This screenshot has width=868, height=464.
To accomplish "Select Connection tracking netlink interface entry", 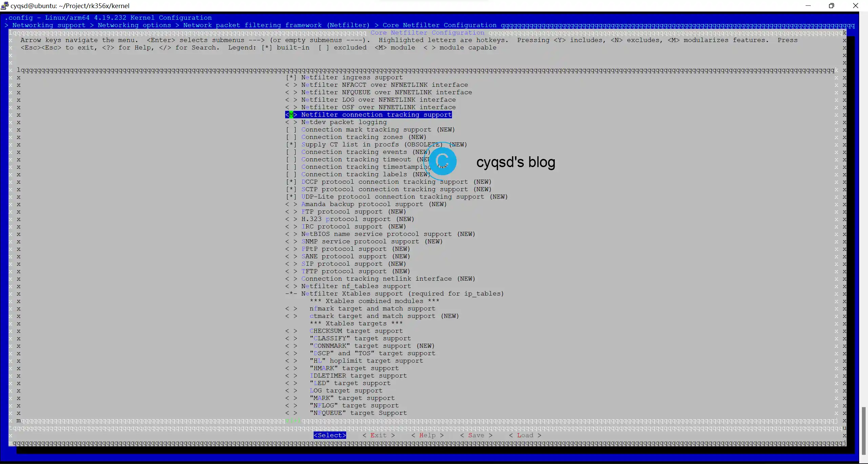I will 380,279.
